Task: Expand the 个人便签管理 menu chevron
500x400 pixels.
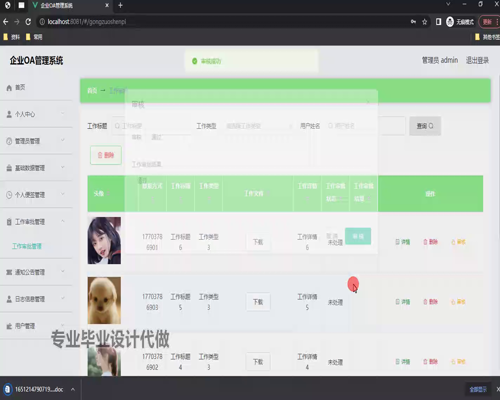Action: click(63, 194)
